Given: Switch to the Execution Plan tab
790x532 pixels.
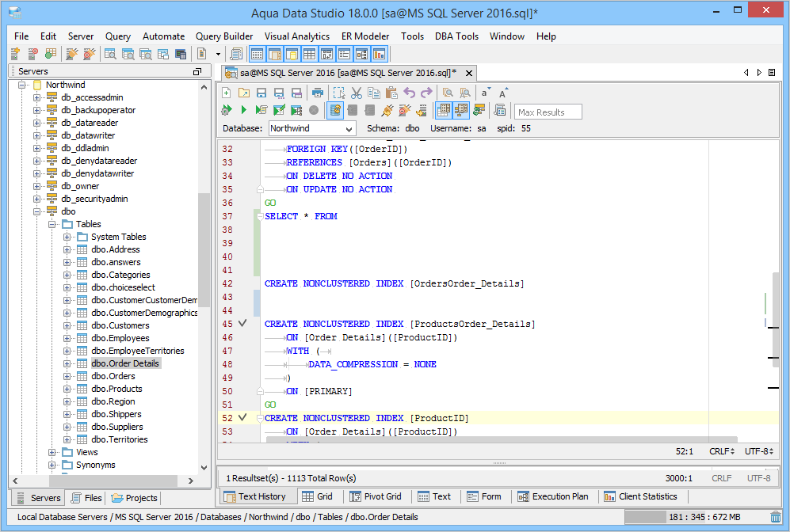Looking at the screenshot, I should point(560,496).
